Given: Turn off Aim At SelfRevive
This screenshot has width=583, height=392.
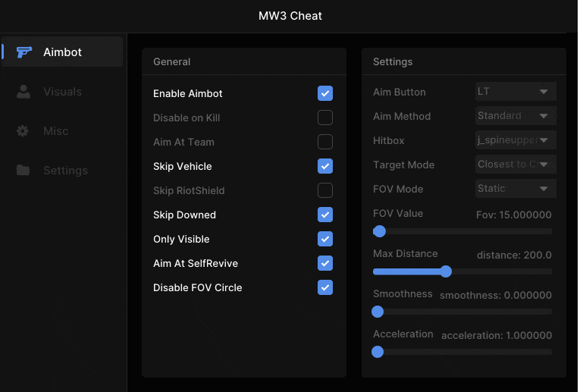Looking at the screenshot, I should pos(325,263).
